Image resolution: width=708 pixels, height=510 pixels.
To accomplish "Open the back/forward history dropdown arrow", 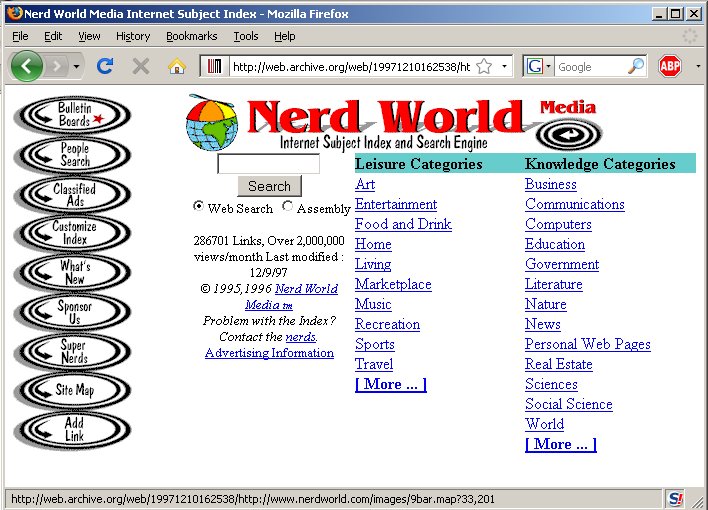I will [x=76, y=67].
